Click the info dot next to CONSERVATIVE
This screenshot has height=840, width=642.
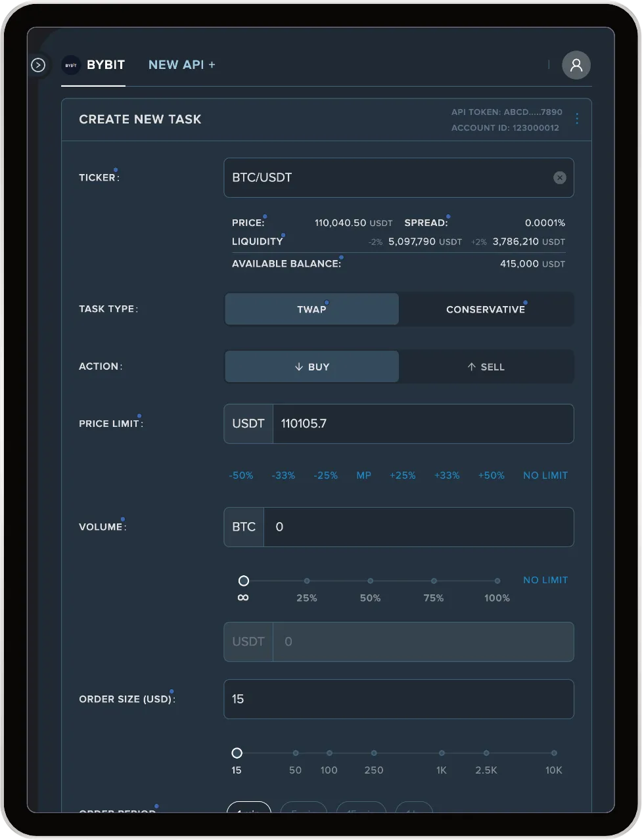(x=526, y=301)
